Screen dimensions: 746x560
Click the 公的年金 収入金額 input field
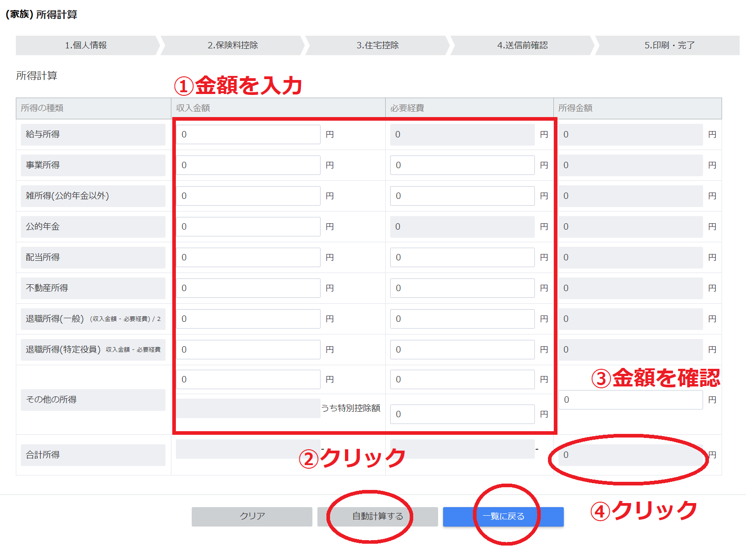pos(248,226)
